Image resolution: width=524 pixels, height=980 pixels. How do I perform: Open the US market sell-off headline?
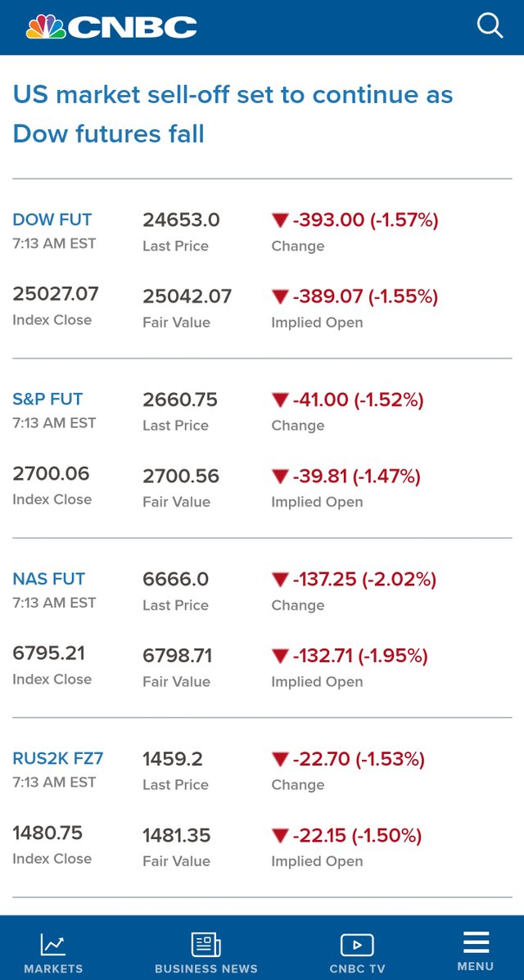tap(233, 115)
